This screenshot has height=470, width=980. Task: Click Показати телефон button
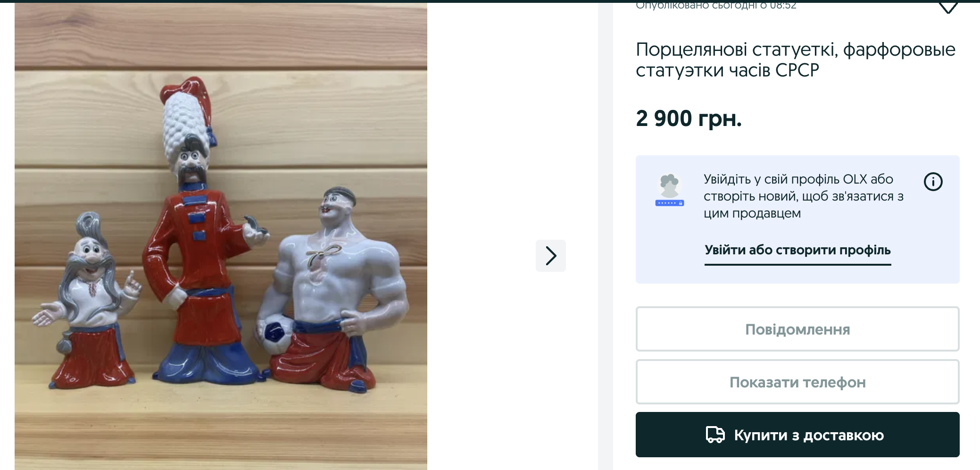click(x=797, y=382)
